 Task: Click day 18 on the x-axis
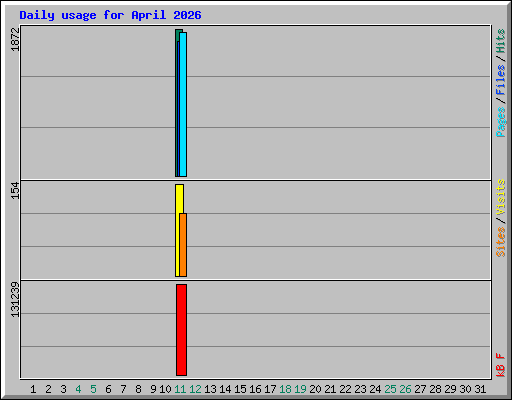click(285, 389)
